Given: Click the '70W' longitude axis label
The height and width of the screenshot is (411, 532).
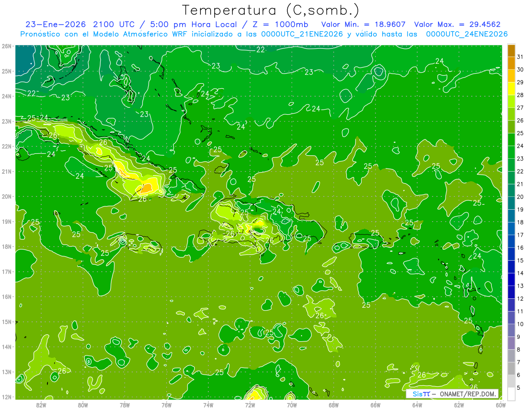Looking at the screenshot, I should (x=292, y=405).
